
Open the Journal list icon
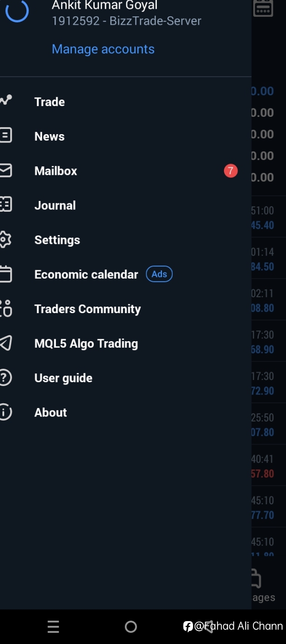tap(5, 205)
